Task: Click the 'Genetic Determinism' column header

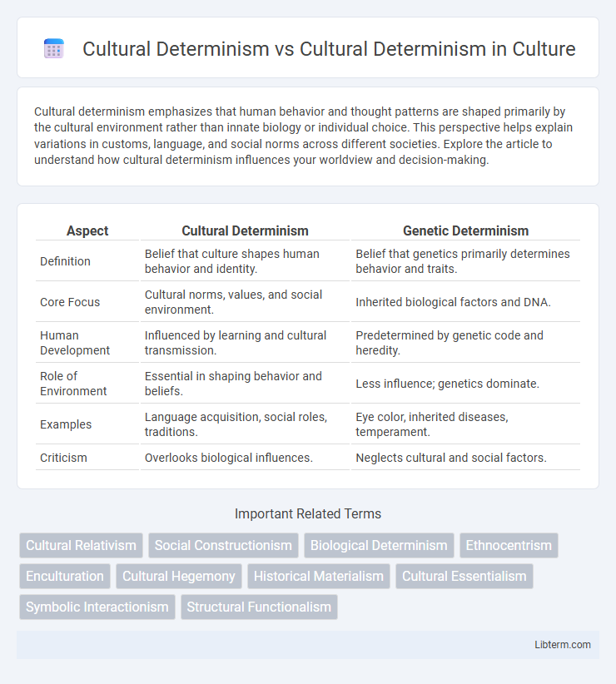Action: 466,230
